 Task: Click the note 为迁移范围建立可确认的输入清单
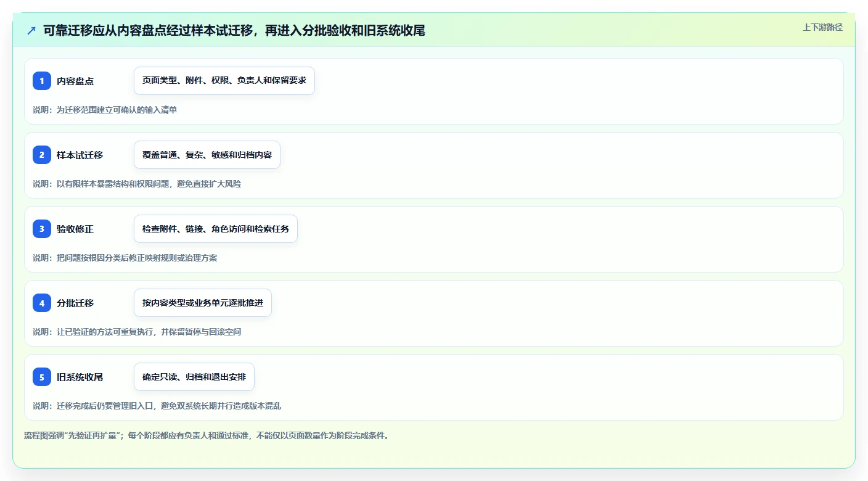coord(105,110)
